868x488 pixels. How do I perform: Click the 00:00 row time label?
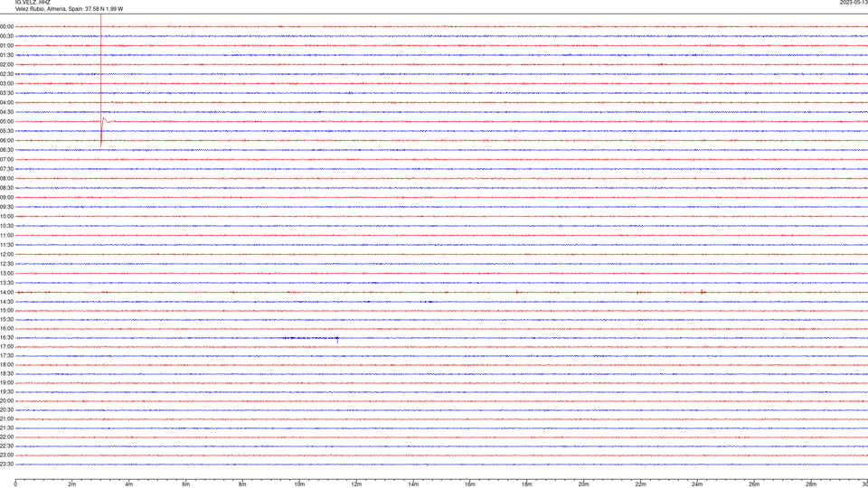click(x=6, y=26)
